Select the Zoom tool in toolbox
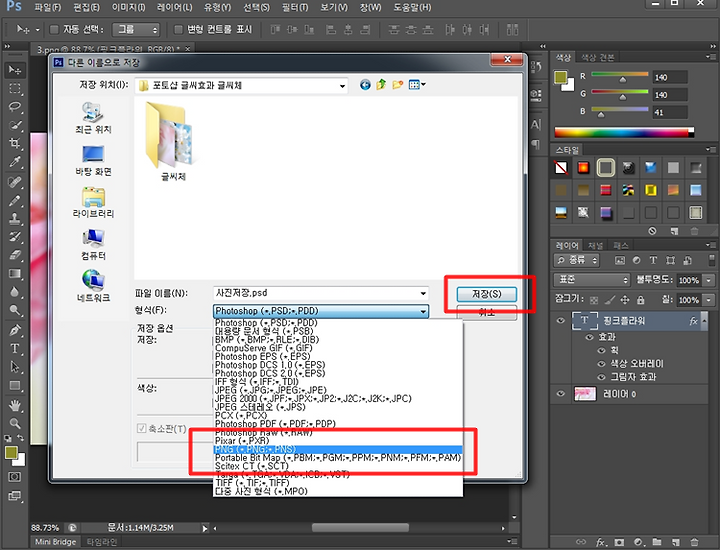 (x=15, y=423)
